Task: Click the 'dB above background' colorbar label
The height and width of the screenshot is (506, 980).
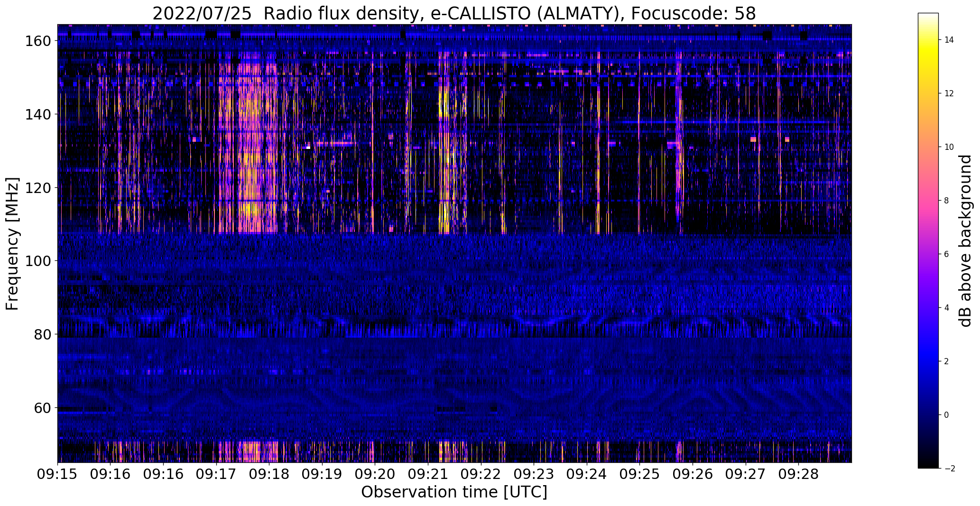Action: (x=965, y=241)
